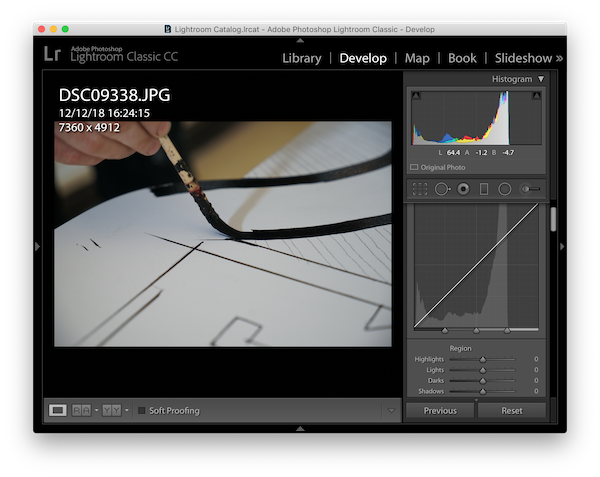Click the green fullscreen window button
The width and height of the screenshot is (600, 477).
65,29
